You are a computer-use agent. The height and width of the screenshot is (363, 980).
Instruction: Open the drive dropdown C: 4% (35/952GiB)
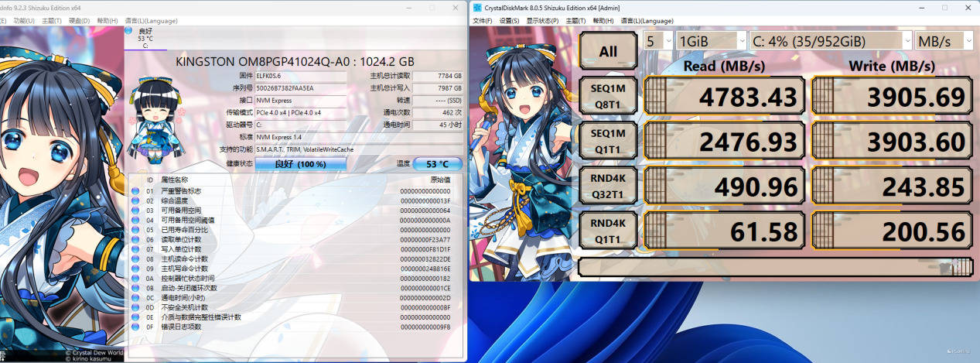point(831,40)
